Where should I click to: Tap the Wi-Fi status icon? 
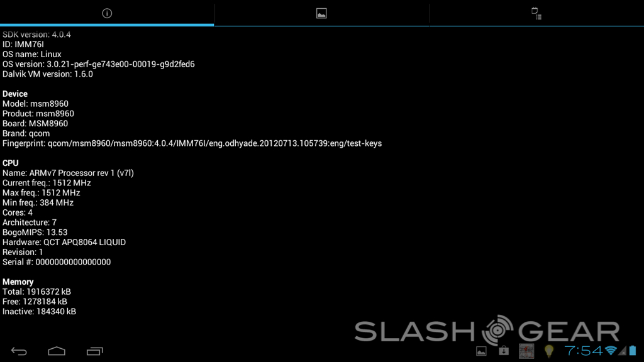click(611, 351)
